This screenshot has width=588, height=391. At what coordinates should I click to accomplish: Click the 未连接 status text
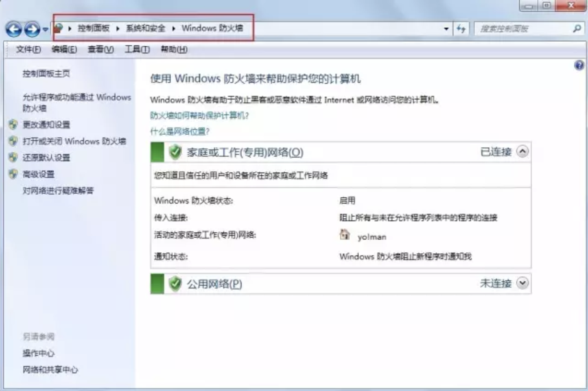[x=496, y=283]
